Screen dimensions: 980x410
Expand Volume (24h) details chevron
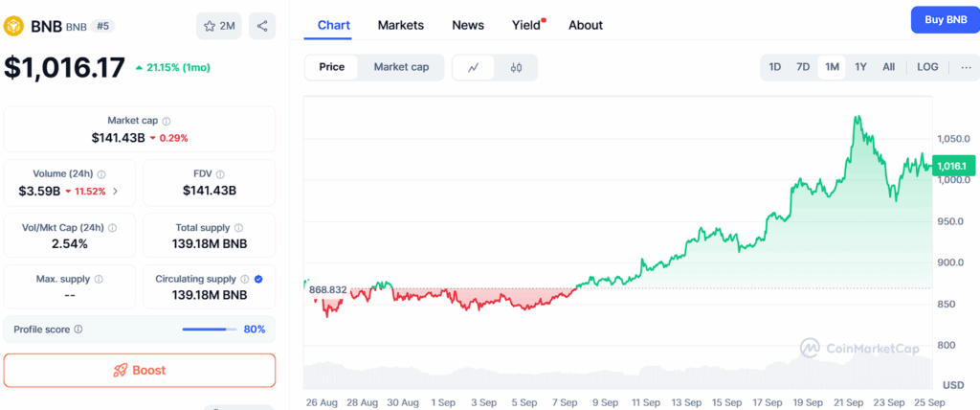[x=116, y=191]
